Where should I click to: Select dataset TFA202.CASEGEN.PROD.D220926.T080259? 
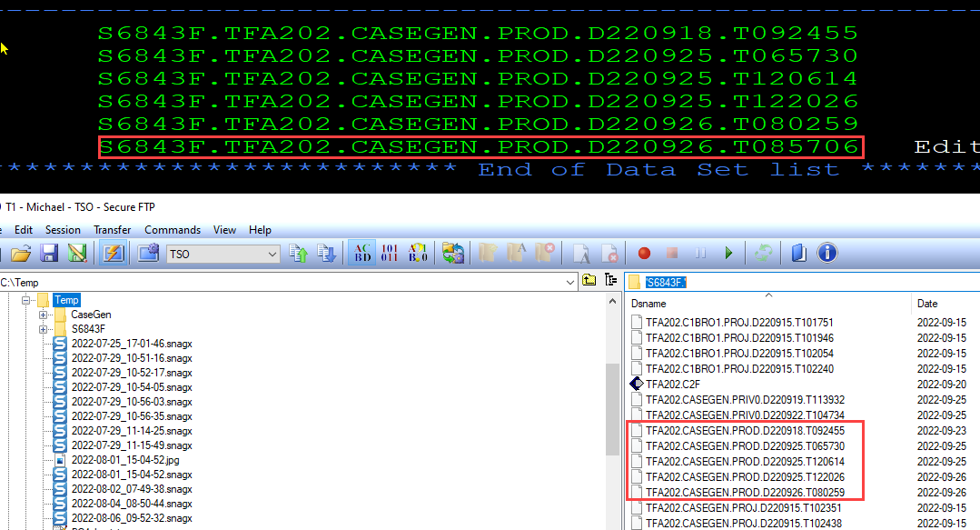[x=745, y=493]
